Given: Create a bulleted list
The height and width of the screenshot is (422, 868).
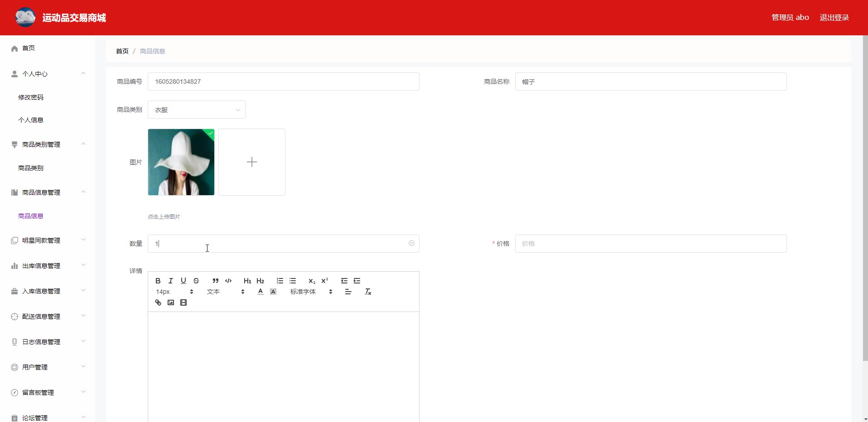Looking at the screenshot, I should [x=293, y=281].
